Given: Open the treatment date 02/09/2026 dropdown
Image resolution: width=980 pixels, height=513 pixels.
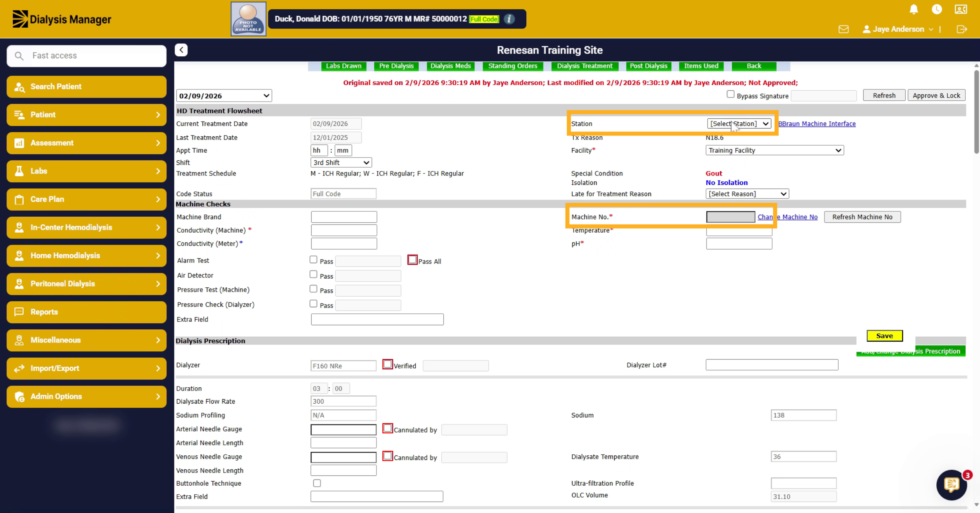Looking at the screenshot, I should pyautogui.click(x=224, y=95).
